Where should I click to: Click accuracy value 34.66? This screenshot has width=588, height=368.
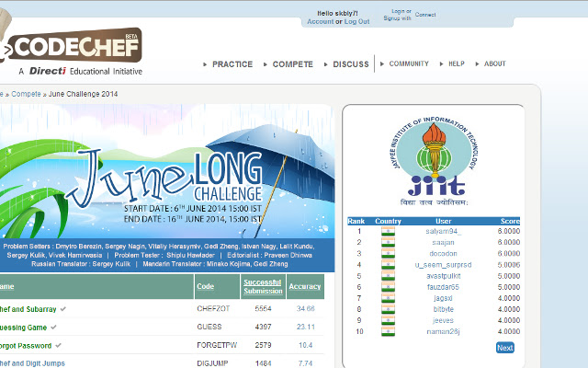(x=306, y=309)
